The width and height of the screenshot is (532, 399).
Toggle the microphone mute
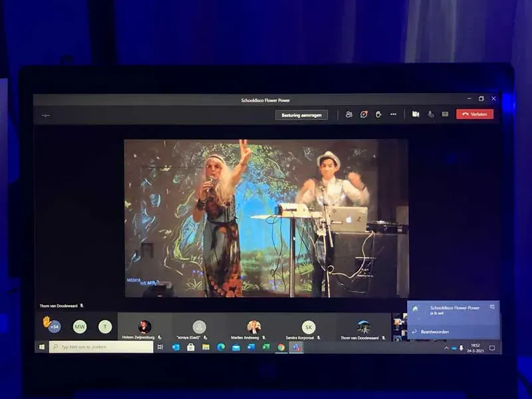[x=430, y=114]
